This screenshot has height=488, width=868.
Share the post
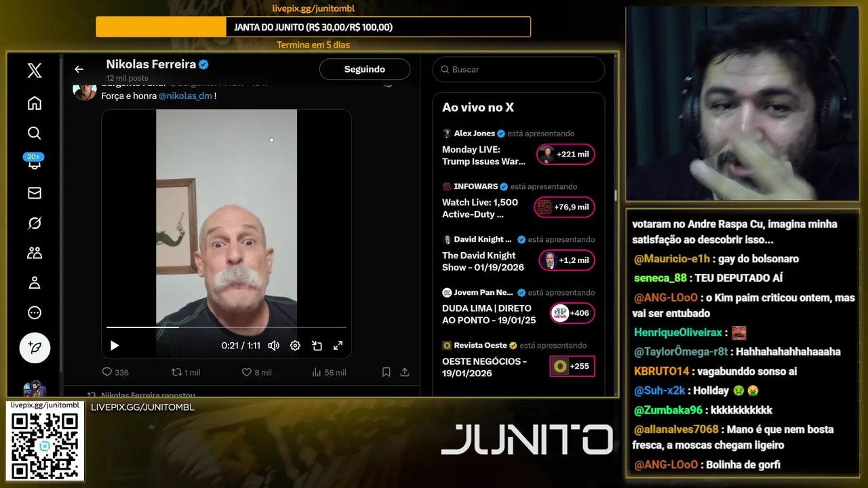pyautogui.click(x=405, y=372)
